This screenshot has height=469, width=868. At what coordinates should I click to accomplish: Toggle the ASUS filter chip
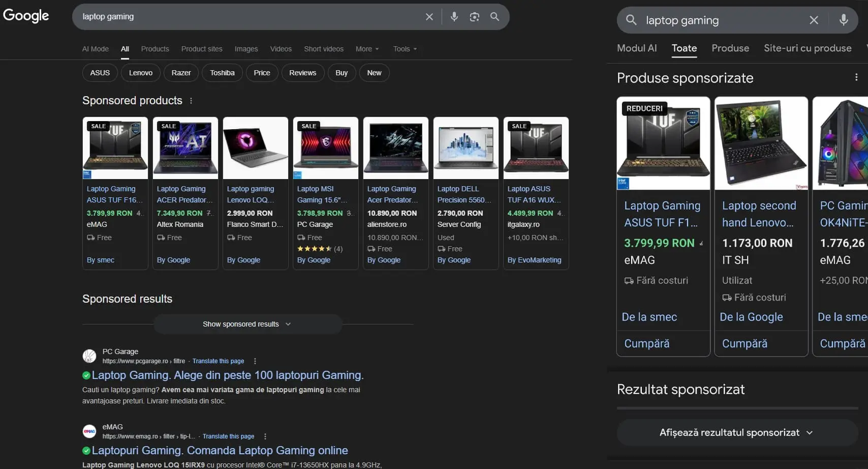click(100, 73)
